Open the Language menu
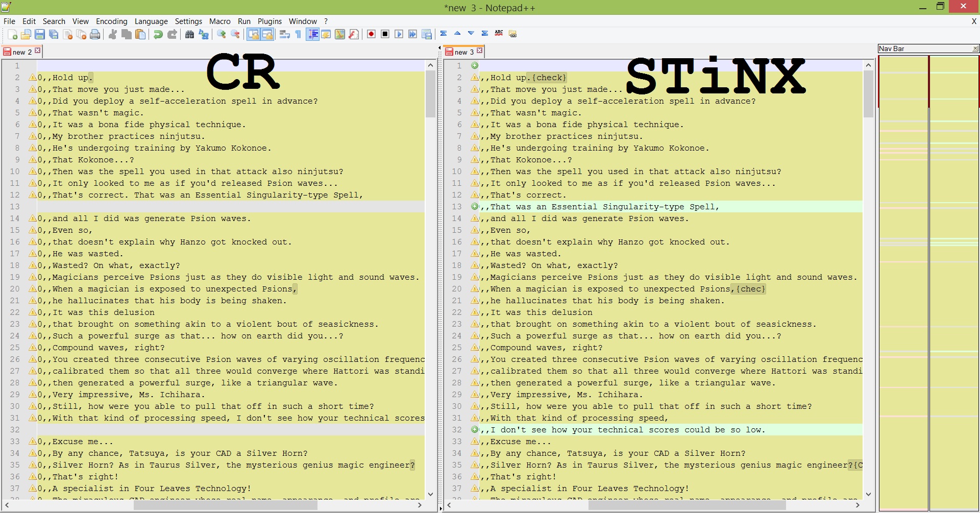The image size is (980, 513). coord(151,21)
